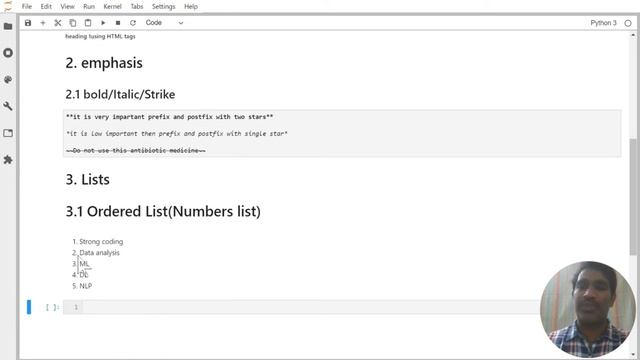Click the notebook vertical scrollbar thumb
This screenshot has height=360, width=640.
click(x=633, y=197)
